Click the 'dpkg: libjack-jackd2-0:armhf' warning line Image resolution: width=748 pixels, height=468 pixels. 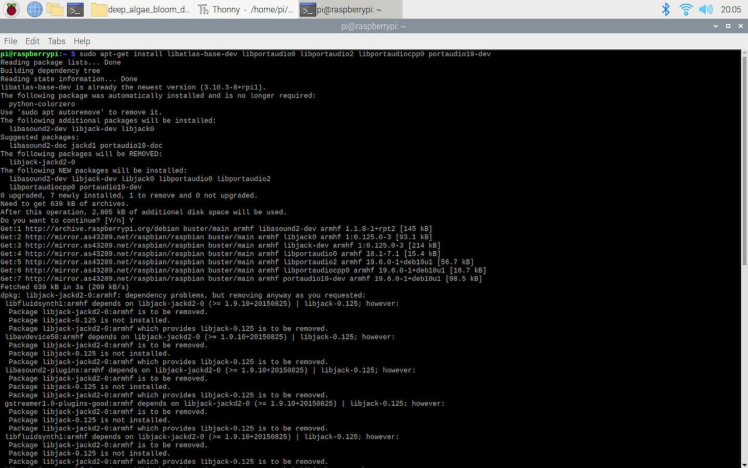click(x=183, y=295)
